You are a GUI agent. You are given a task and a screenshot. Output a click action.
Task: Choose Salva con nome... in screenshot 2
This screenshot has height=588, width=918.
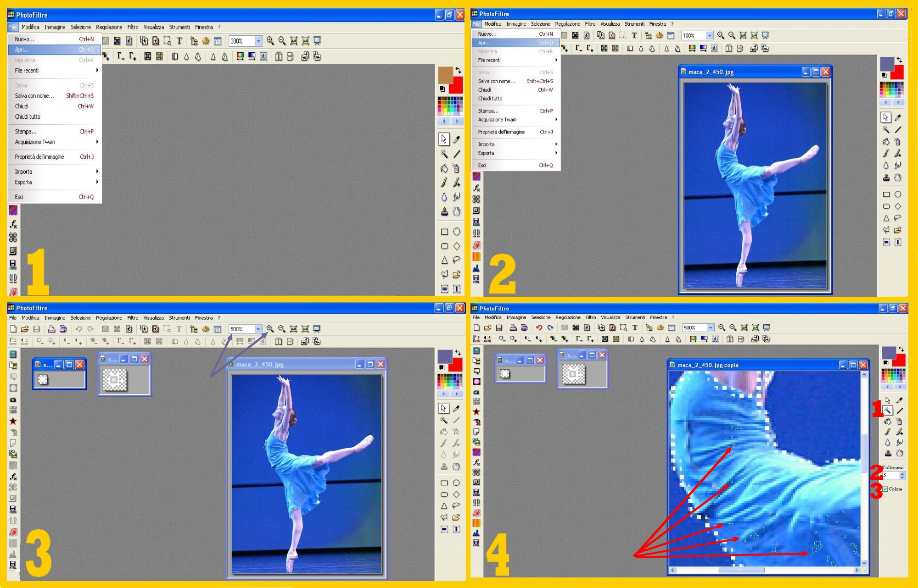[497, 81]
